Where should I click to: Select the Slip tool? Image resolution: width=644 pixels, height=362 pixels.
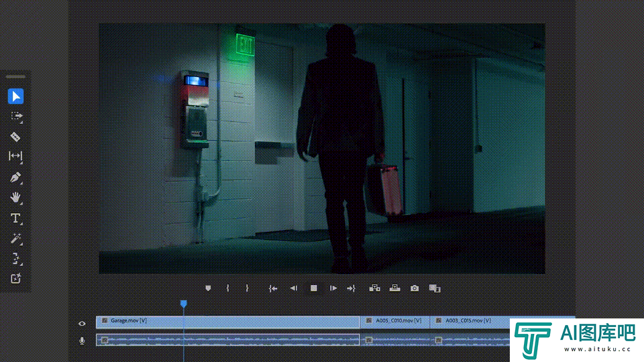pyautogui.click(x=15, y=156)
